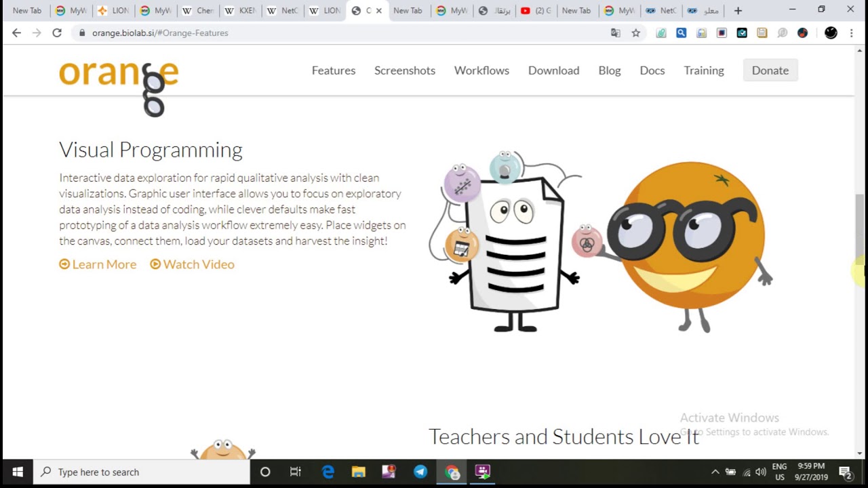Image resolution: width=868 pixels, height=488 pixels.
Task: Click the Orange logo in the header
Action: pyautogui.click(x=119, y=88)
